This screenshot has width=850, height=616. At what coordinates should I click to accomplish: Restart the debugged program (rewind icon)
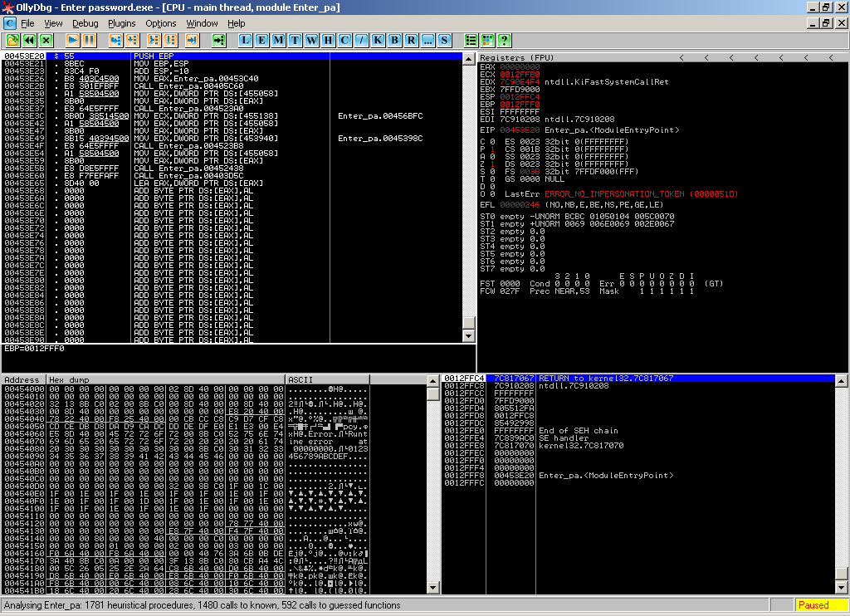pos(29,40)
